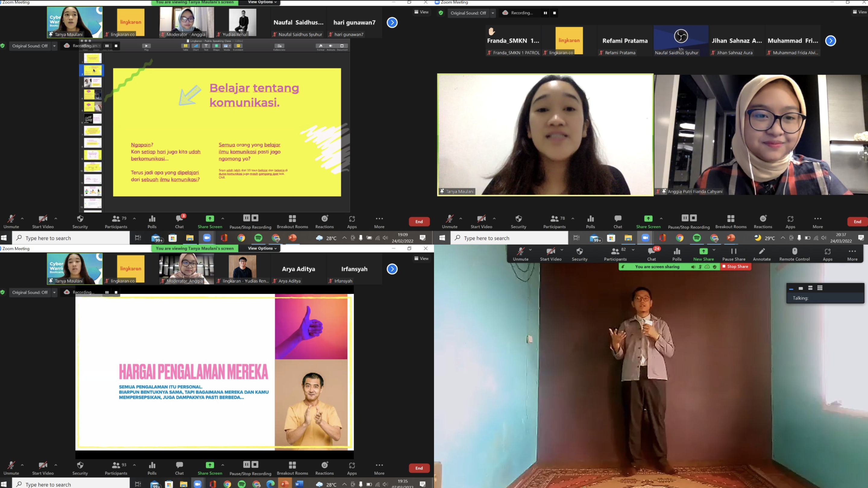The image size is (868, 488).
Task: Open View menu above Irfansyah tile row
Action: 421,258
